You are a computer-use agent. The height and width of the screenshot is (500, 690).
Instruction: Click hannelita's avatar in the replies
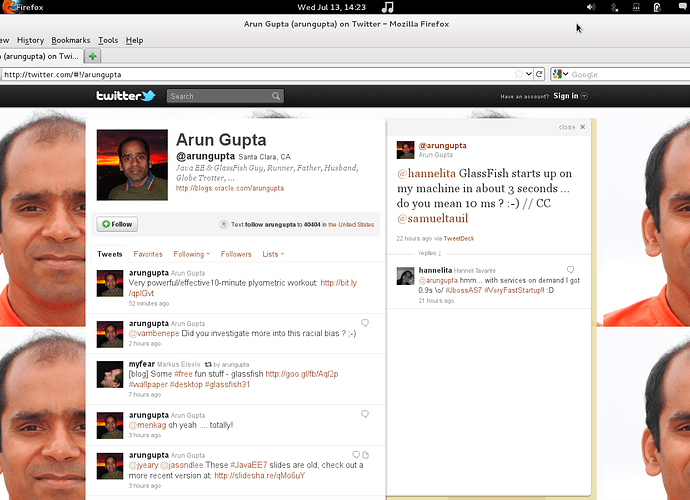pos(405,276)
